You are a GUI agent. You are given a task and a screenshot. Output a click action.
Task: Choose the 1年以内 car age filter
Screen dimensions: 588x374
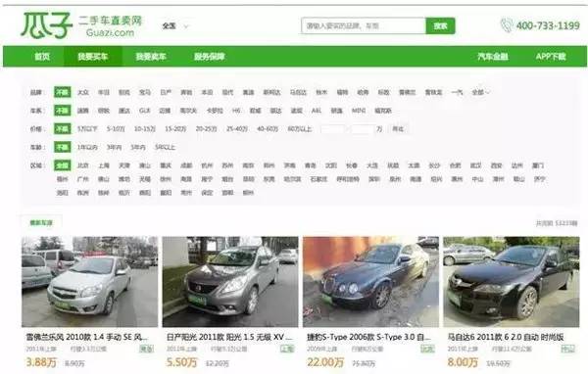pos(87,147)
